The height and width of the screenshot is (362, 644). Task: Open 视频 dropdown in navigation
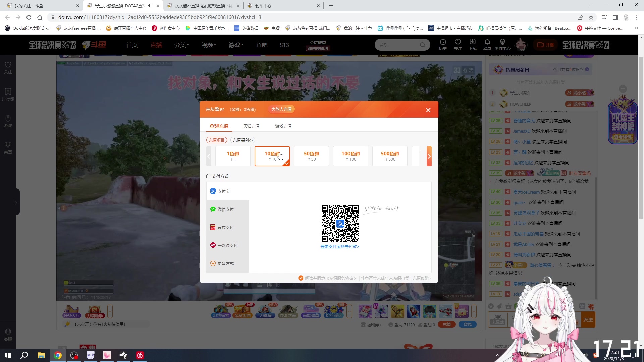click(x=209, y=45)
